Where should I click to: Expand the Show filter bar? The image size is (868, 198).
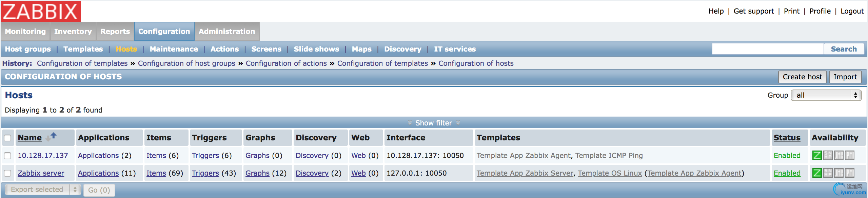433,123
